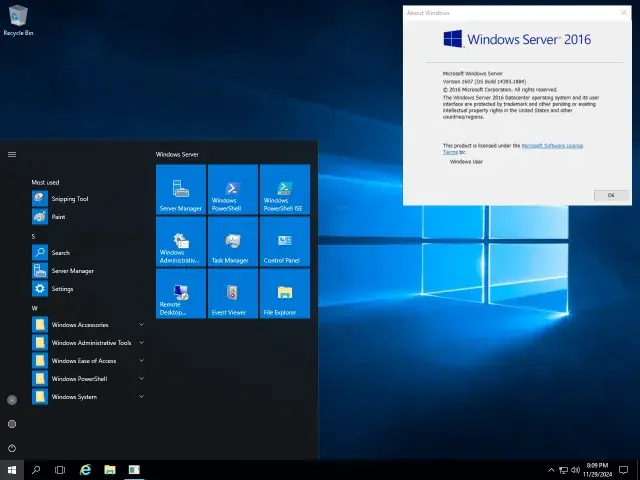This screenshot has width=640, height=480.
Task: Open Task View on the taskbar
Action: pyautogui.click(x=60, y=470)
